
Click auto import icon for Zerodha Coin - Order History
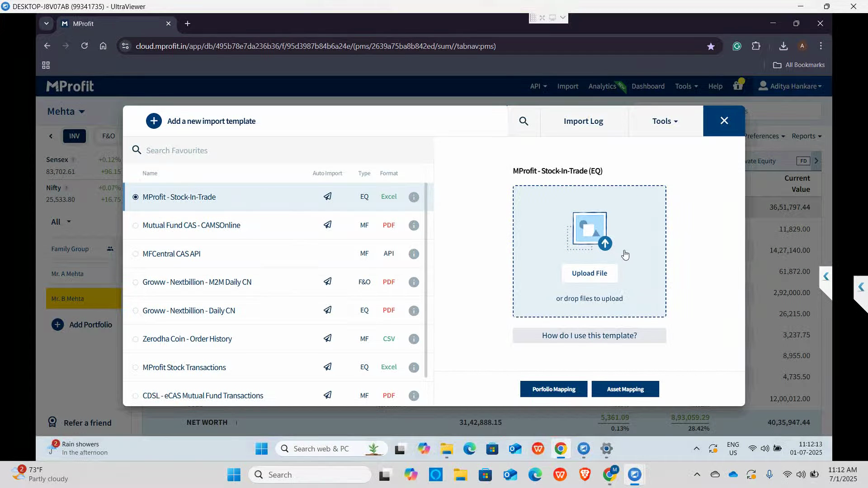tap(327, 338)
